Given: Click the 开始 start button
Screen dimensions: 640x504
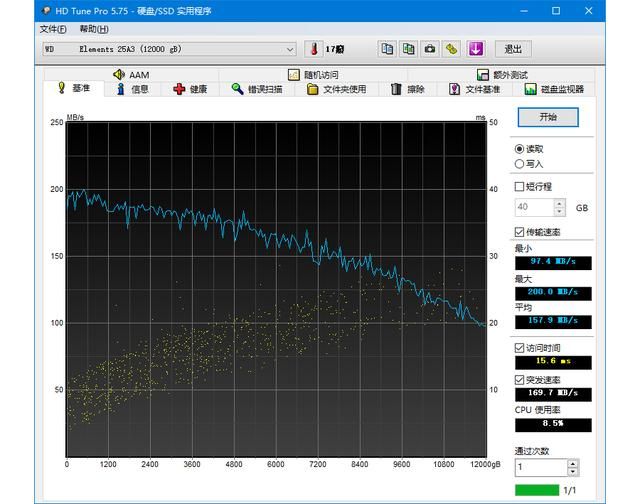Looking at the screenshot, I should (x=548, y=117).
